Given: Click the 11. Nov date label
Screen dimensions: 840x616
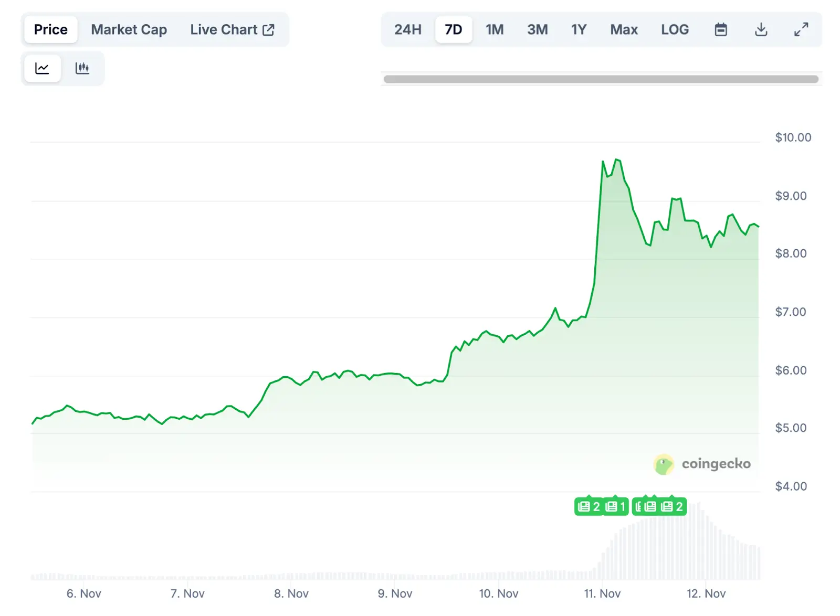Looking at the screenshot, I should [x=602, y=593].
